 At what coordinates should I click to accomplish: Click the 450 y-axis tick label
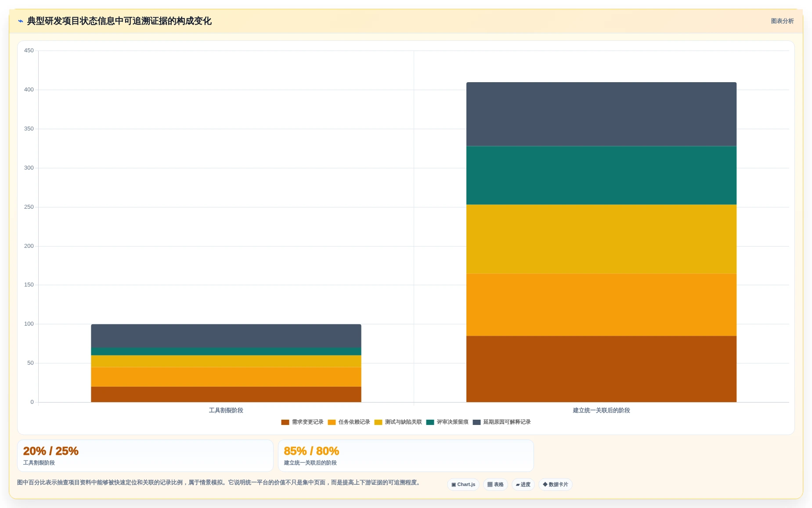(29, 51)
